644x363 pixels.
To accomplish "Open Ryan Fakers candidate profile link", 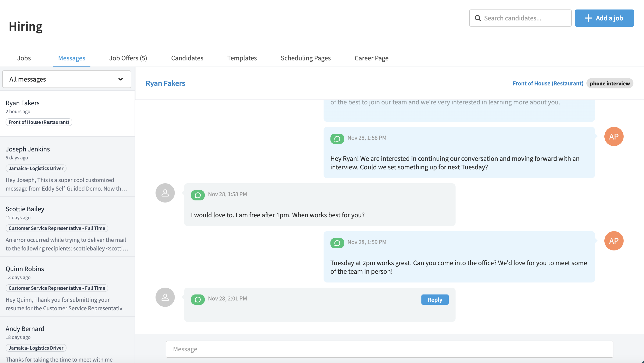I will (165, 83).
